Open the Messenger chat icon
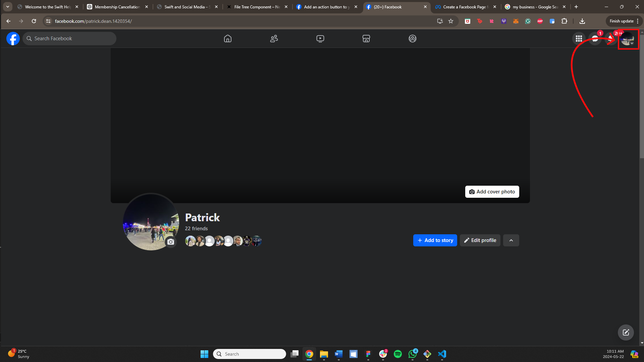Screen dimensions: 644x362 tap(595, 39)
